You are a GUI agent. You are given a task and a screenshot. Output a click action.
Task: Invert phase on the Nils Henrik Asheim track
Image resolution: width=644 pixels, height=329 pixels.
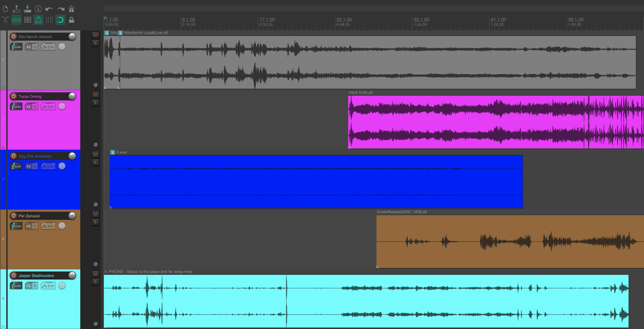pyautogui.click(x=96, y=85)
